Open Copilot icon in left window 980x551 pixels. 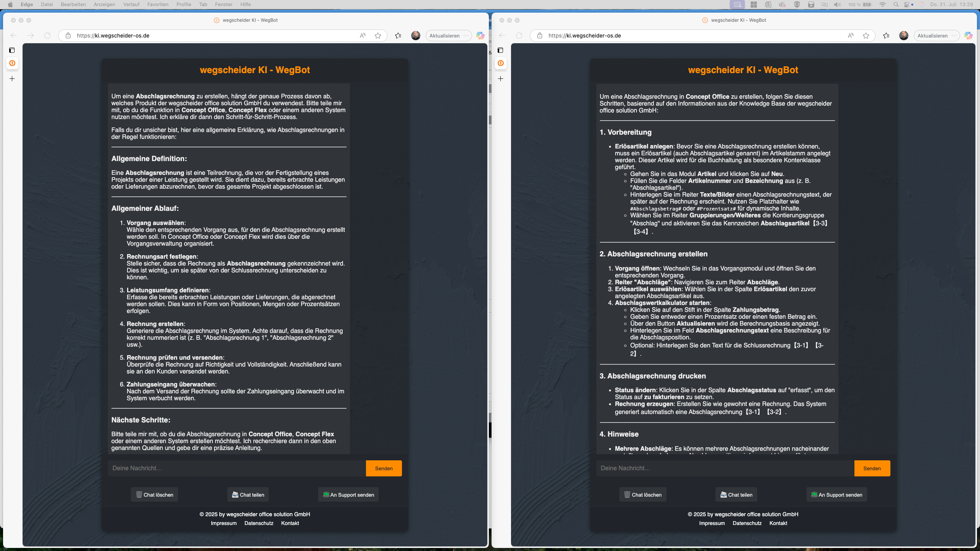pos(480,36)
